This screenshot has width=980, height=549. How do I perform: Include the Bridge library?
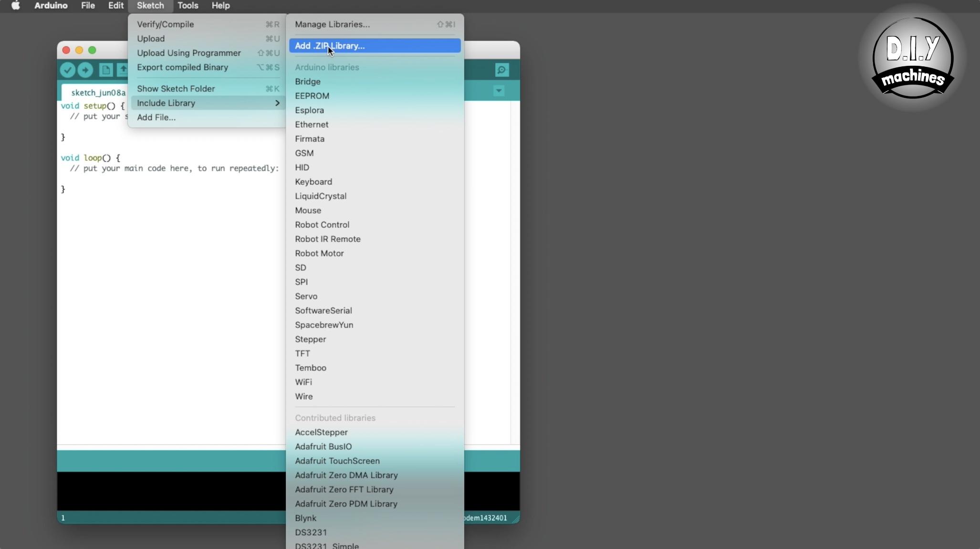coord(375,82)
